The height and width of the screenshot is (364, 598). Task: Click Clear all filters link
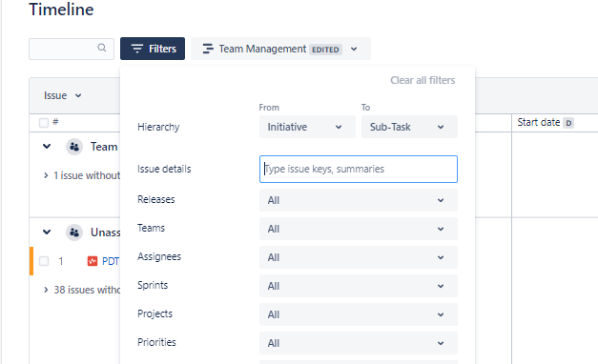(x=423, y=80)
